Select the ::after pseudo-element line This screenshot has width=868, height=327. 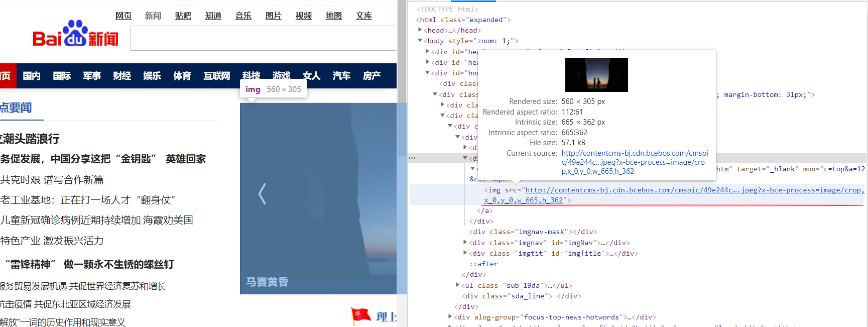pos(484,264)
